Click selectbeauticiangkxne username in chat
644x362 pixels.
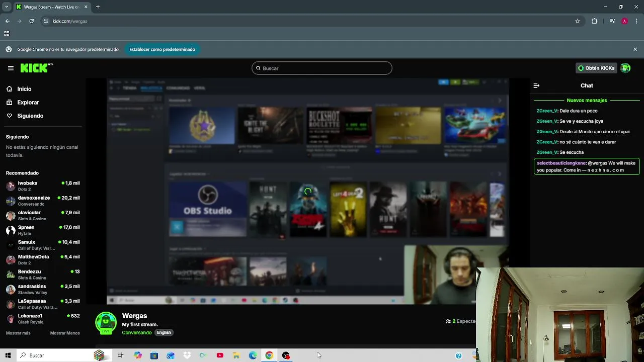[x=561, y=163]
